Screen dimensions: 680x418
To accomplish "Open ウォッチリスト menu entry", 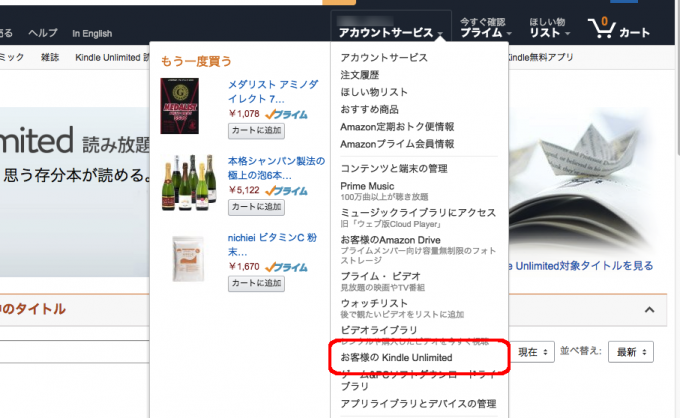I will click(374, 303).
